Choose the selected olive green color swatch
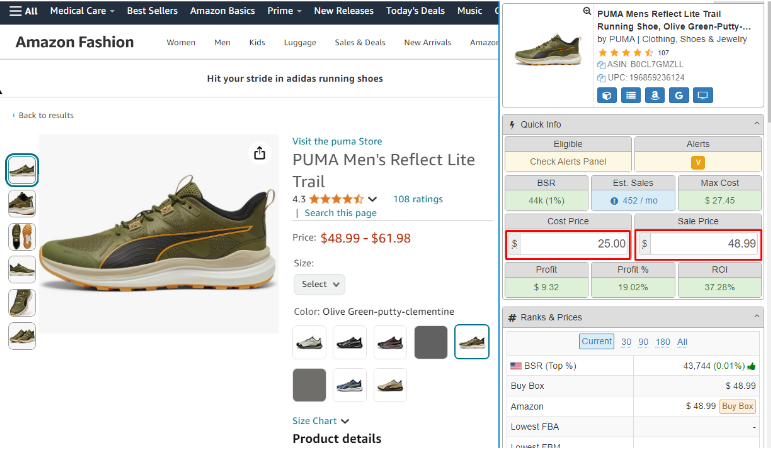Image resolution: width=771 pixels, height=451 pixels. (472, 342)
